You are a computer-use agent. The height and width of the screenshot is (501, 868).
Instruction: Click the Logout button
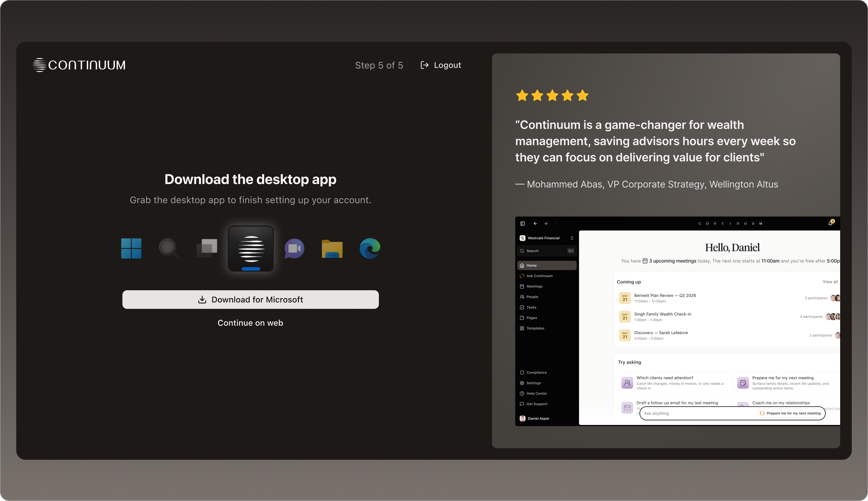tap(441, 65)
